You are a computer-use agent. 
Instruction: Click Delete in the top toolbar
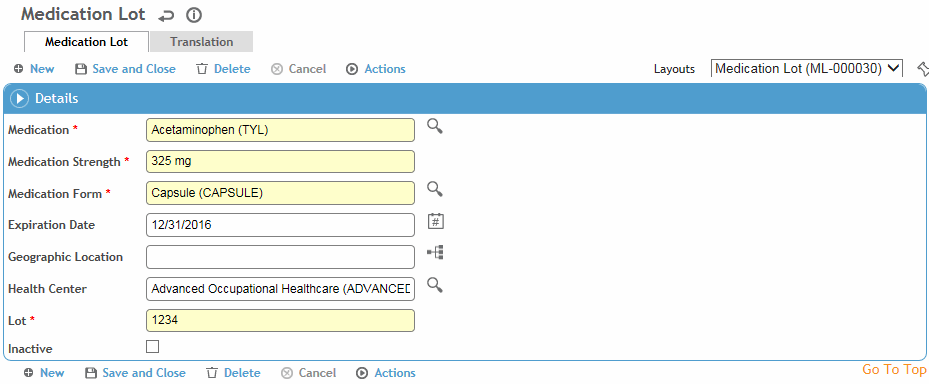[x=223, y=69]
